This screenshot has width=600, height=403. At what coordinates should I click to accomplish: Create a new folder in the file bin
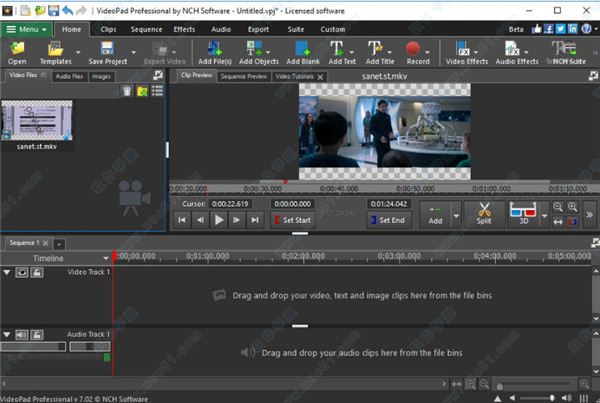pyautogui.click(x=142, y=91)
